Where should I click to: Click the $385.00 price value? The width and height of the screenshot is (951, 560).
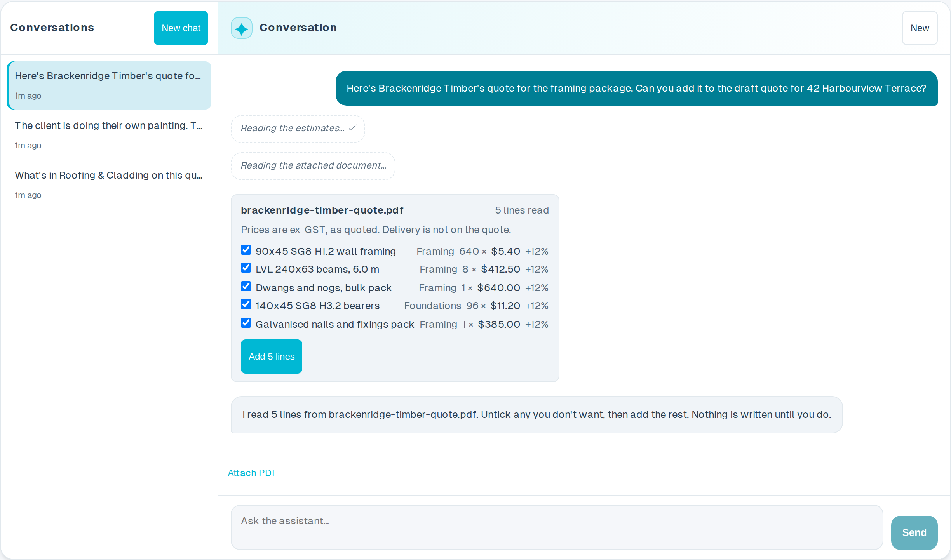pyautogui.click(x=499, y=325)
